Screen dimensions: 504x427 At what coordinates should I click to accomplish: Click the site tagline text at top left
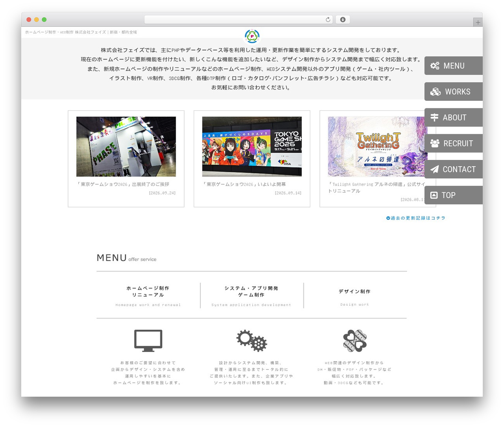pyautogui.click(x=81, y=32)
